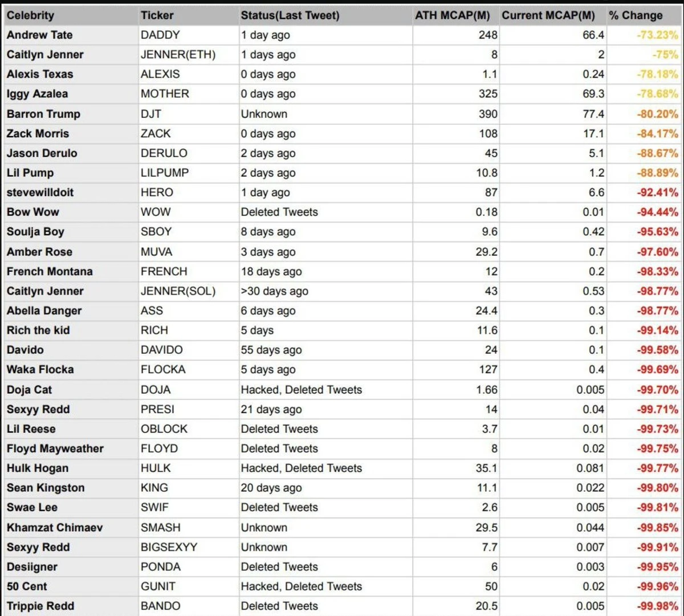Click the BIGSEXYY ticker cell
The height and width of the screenshot is (616, 684).
coord(169,547)
